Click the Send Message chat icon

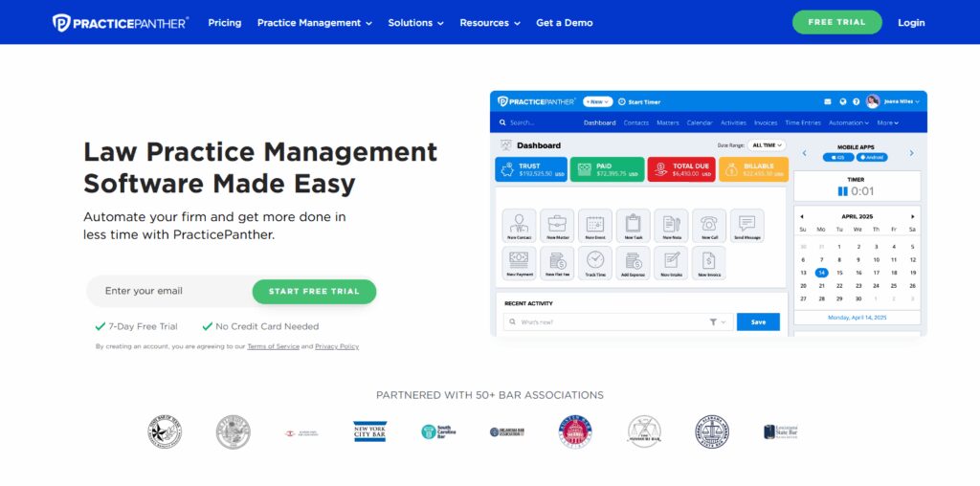pyautogui.click(x=746, y=226)
